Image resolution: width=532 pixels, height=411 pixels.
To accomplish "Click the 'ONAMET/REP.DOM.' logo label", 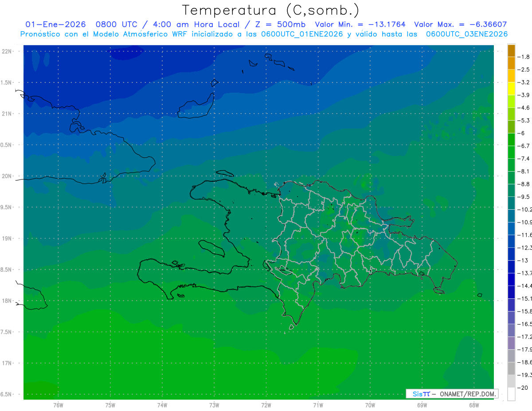I will tap(468, 394).
